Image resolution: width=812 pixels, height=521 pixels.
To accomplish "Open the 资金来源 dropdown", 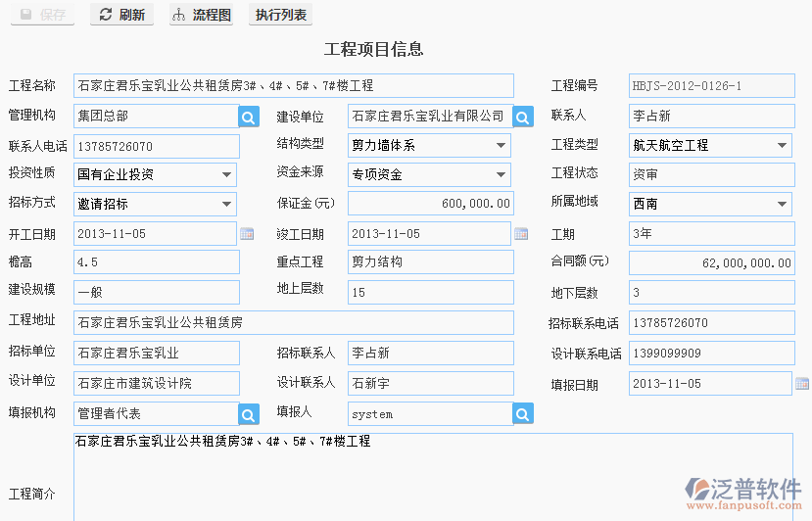I will [501, 175].
